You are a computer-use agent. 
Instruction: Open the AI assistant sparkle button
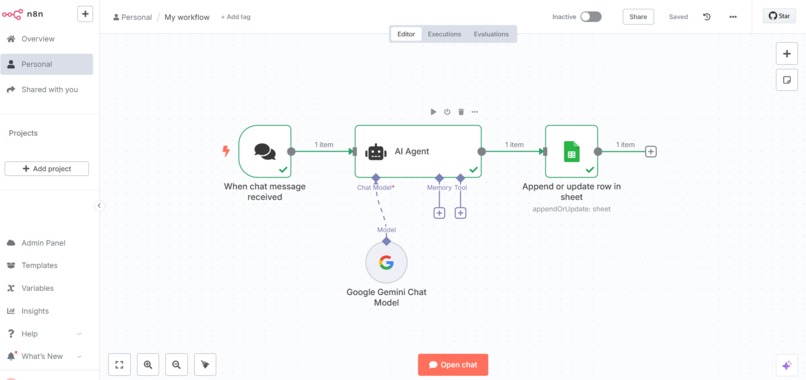786,366
